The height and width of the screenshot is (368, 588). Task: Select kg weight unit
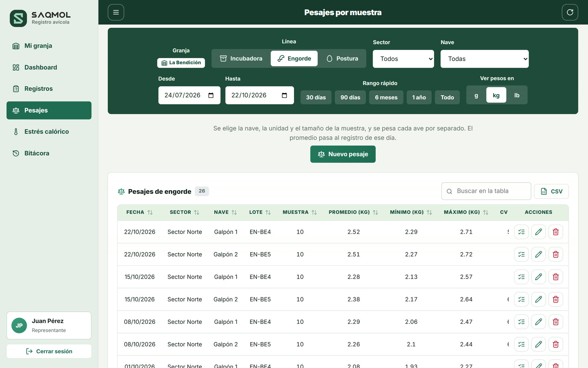(x=496, y=95)
